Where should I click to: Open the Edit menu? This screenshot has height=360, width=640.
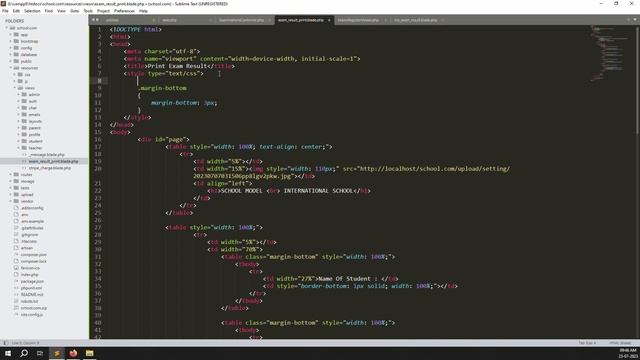click(16, 11)
